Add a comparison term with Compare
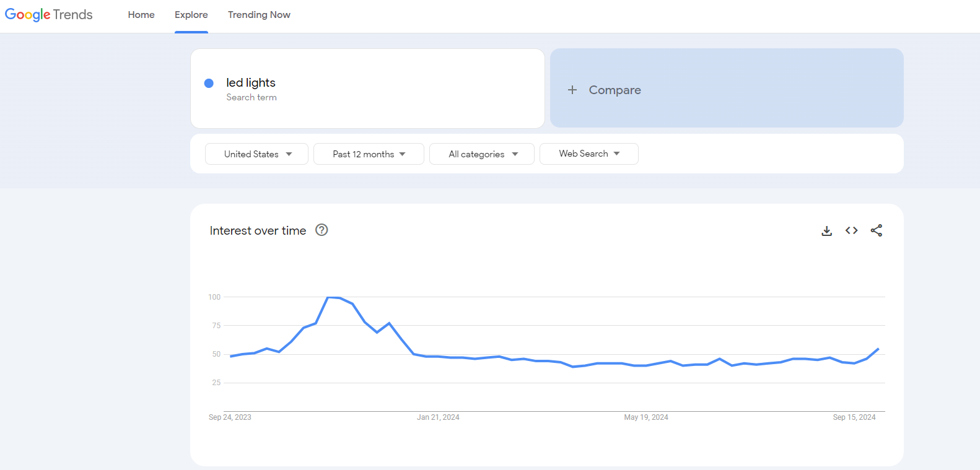980x470 pixels. click(x=727, y=89)
